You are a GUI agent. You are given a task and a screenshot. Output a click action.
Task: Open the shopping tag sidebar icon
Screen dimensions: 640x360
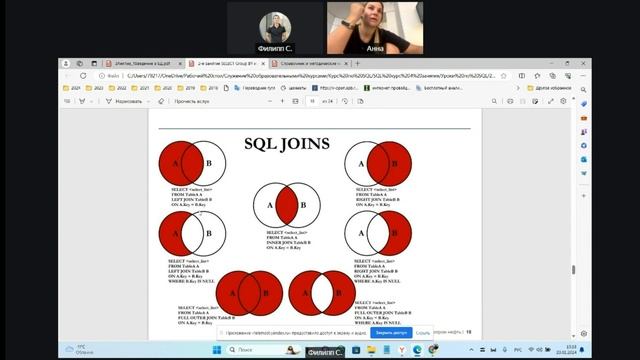tap(584, 104)
